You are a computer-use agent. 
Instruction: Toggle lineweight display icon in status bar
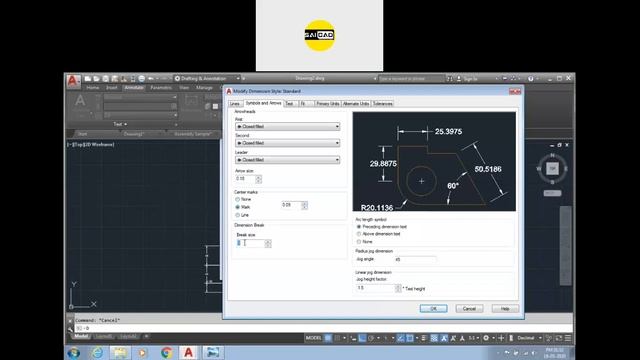pyautogui.click(x=424, y=338)
